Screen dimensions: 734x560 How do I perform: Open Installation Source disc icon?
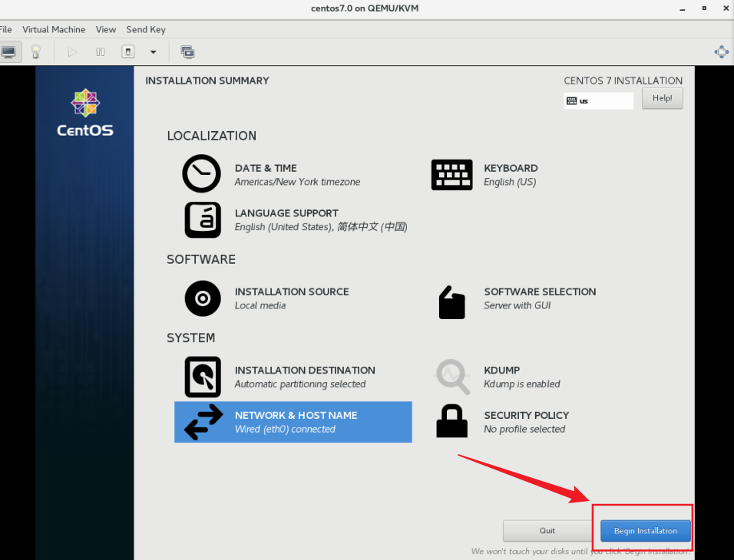[202, 298]
